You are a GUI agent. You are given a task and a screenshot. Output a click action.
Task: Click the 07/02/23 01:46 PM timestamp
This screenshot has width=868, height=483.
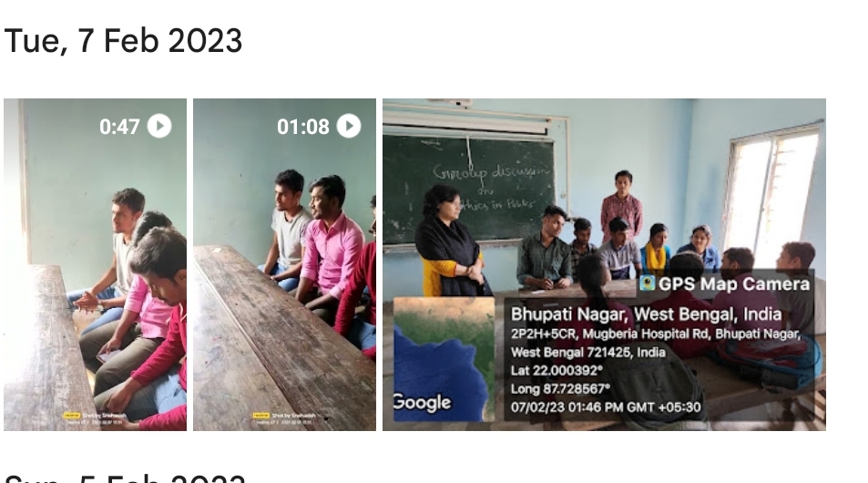tap(606, 407)
